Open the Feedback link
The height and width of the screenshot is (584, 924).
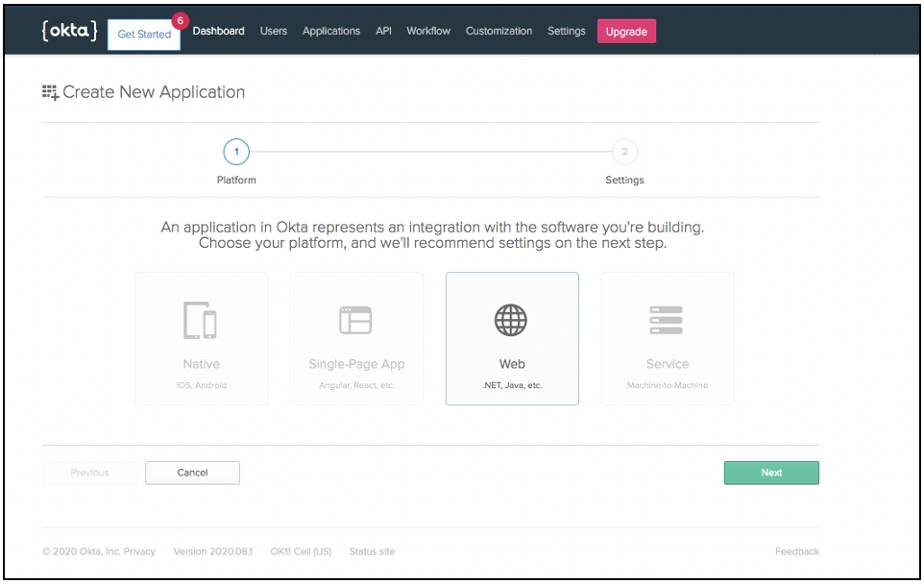tap(796, 551)
